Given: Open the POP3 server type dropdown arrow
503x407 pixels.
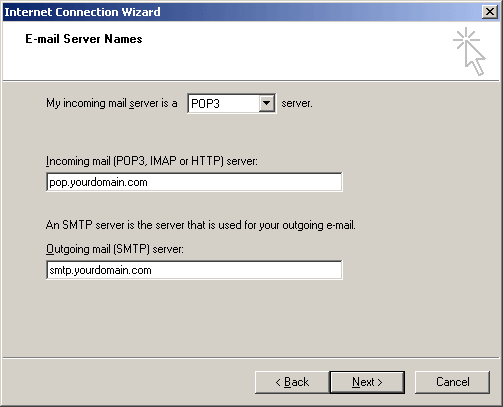Looking at the screenshot, I should point(266,103).
